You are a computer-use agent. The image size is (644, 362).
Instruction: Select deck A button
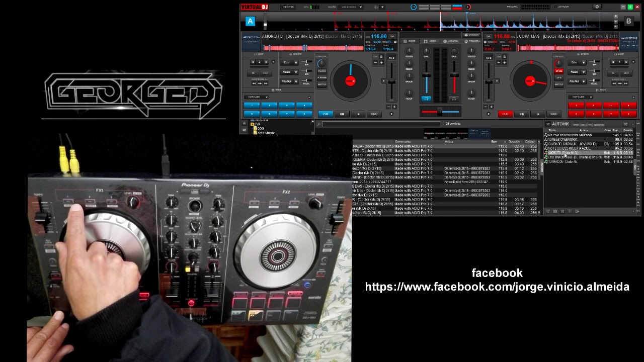tap(250, 21)
